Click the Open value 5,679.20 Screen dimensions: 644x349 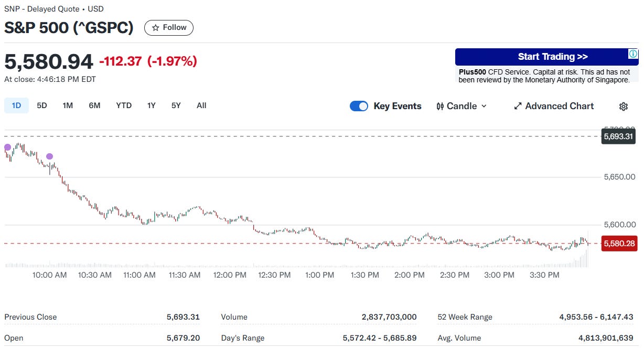183,338
